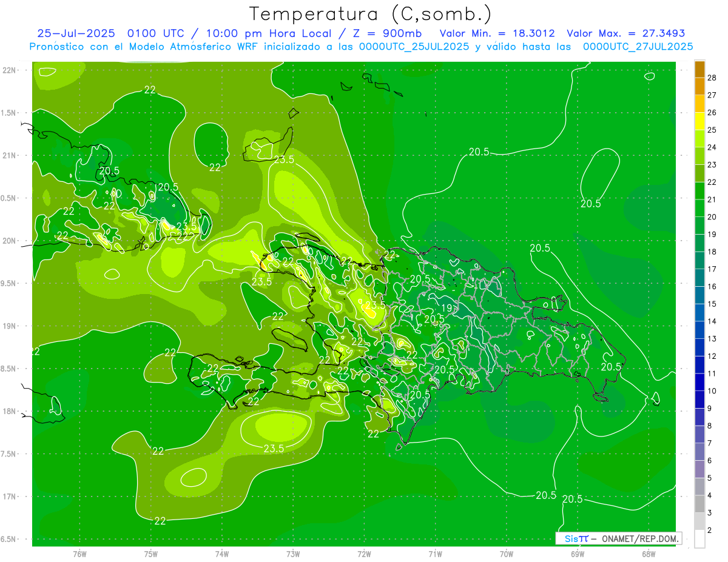This screenshot has width=728, height=562.
Task: Click the legend scale value 25
Action: [x=712, y=130]
